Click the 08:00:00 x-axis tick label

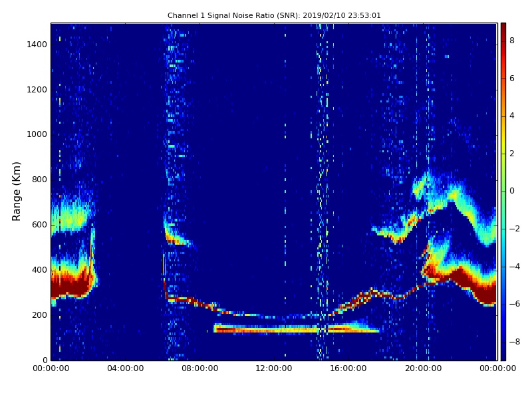200,368
